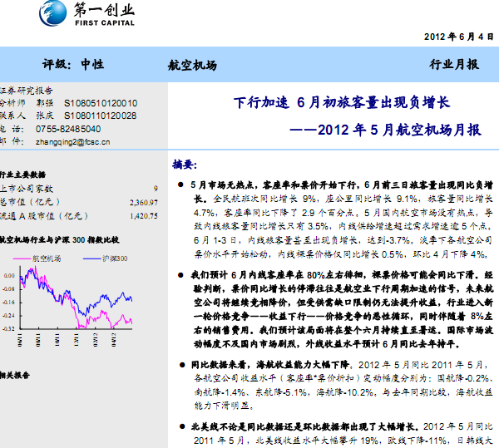Click the report date 2012年6月4日

coord(459,37)
